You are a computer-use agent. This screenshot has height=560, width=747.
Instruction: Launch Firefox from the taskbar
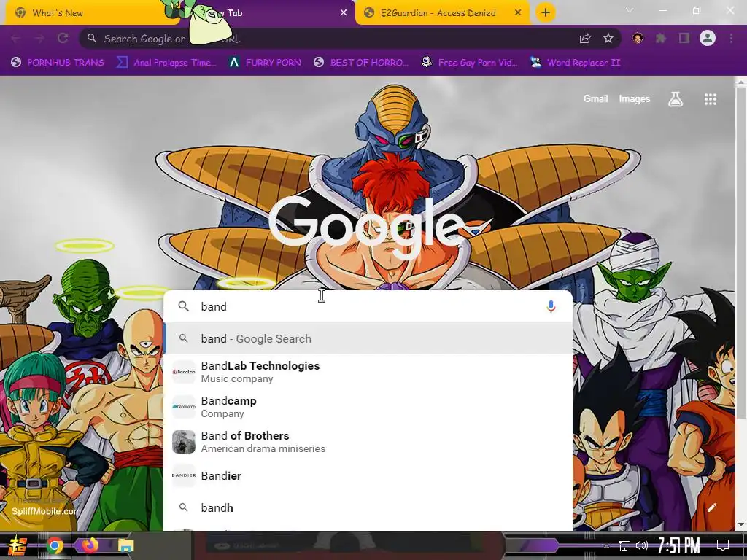[x=90, y=545]
